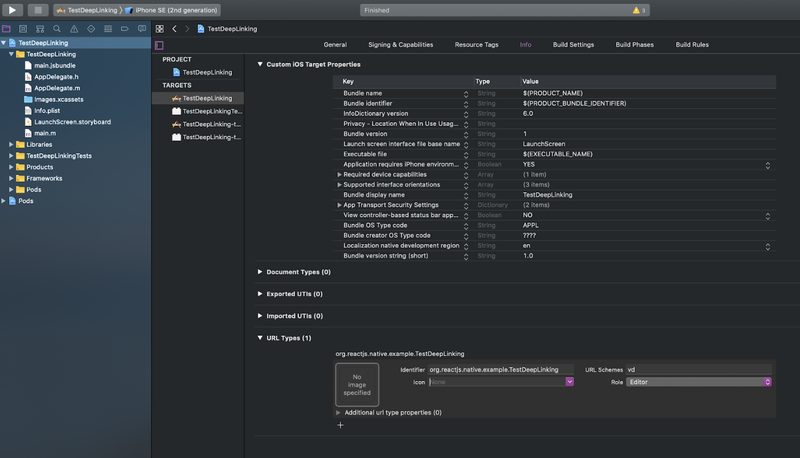The height and width of the screenshot is (458, 800).
Task: Open related items grid icon
Action: 160,29
